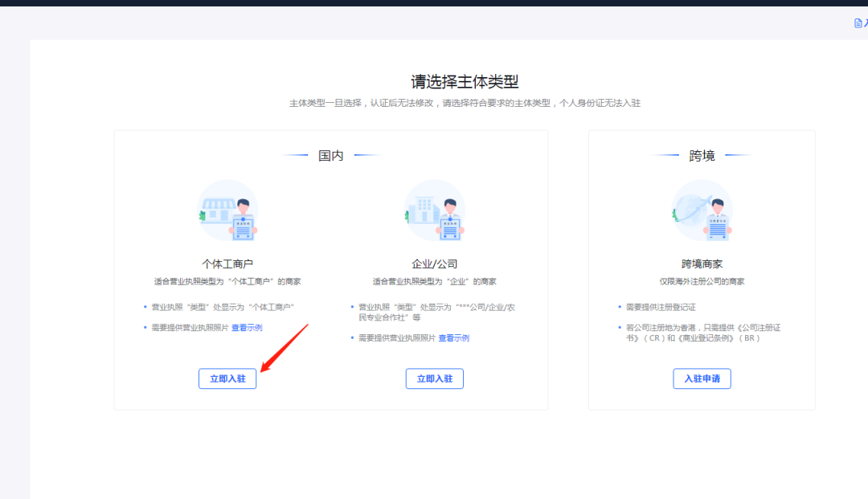Open 查看示例 link under 个体工商户
The image size is (868, 499).
[x=247, y=328]
